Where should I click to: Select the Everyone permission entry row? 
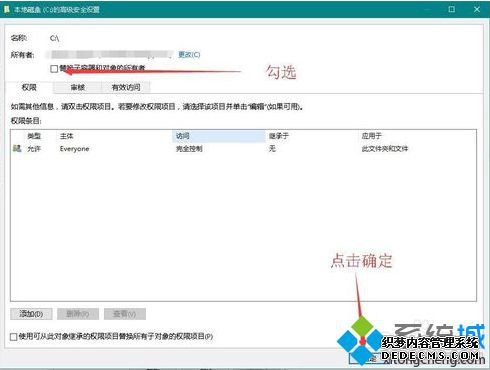[x=243, y=149]
